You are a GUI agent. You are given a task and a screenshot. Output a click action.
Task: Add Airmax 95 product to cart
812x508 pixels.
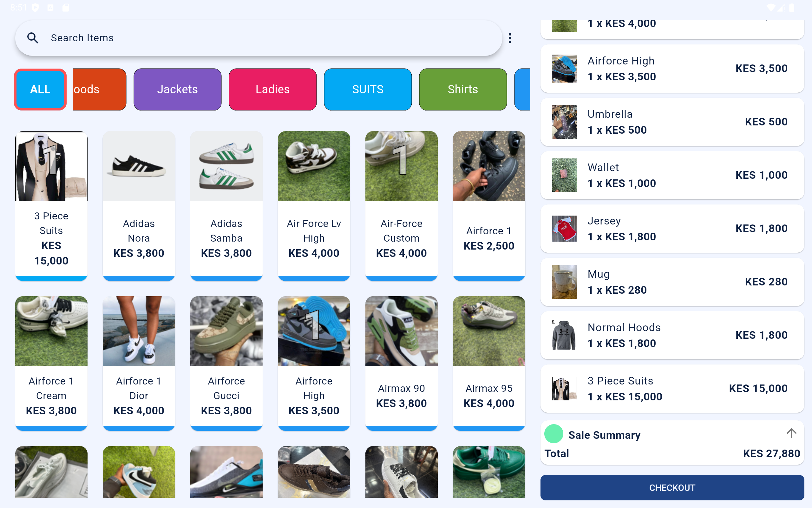[489, 363]
